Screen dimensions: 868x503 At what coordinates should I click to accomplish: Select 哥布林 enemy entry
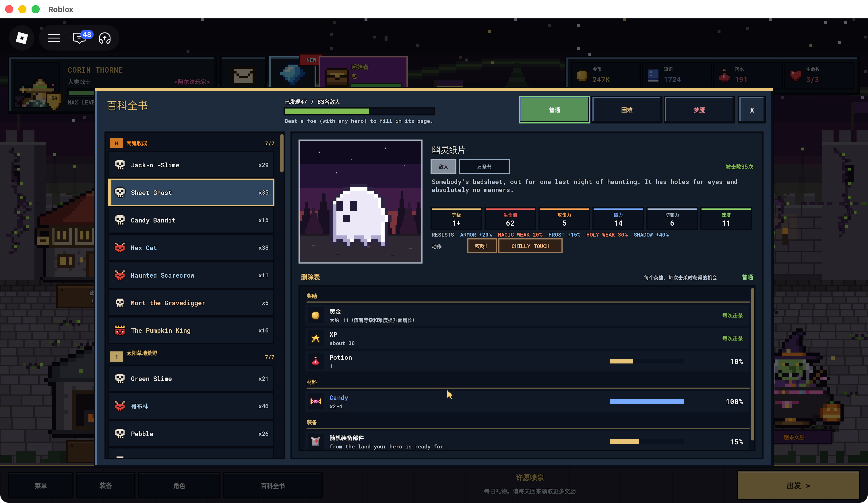(191, 406)
